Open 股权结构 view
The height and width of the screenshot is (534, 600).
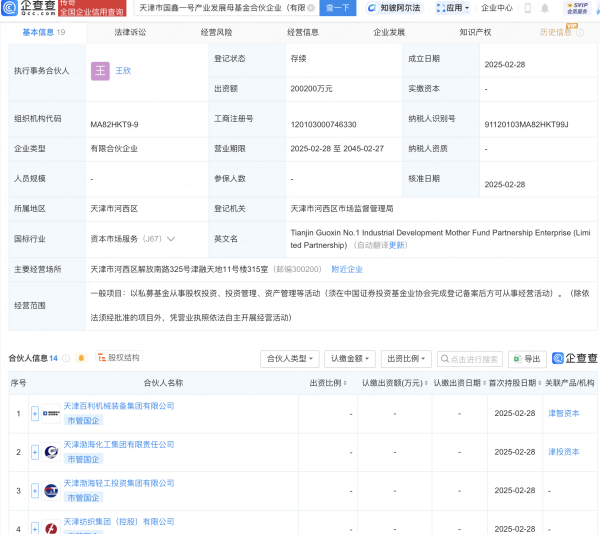(x=119, y=357)
